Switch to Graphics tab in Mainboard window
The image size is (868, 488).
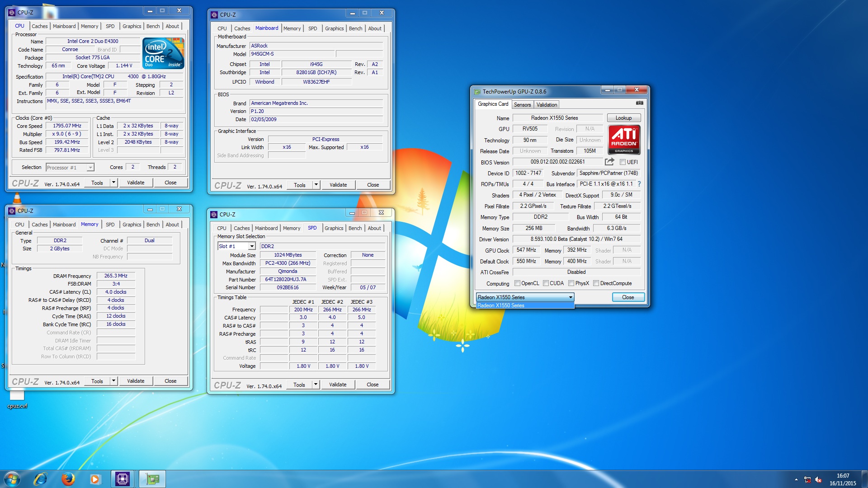(334, 28)
